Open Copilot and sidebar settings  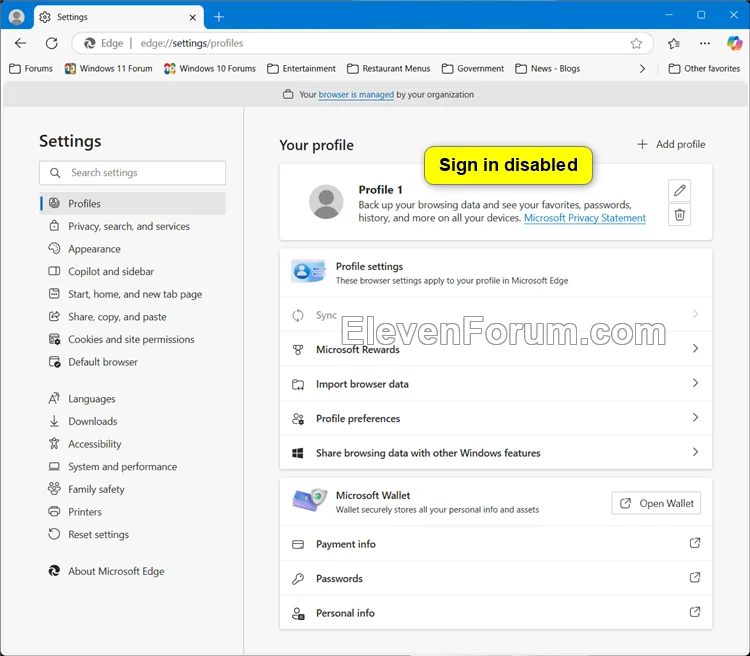click(133, 271)
